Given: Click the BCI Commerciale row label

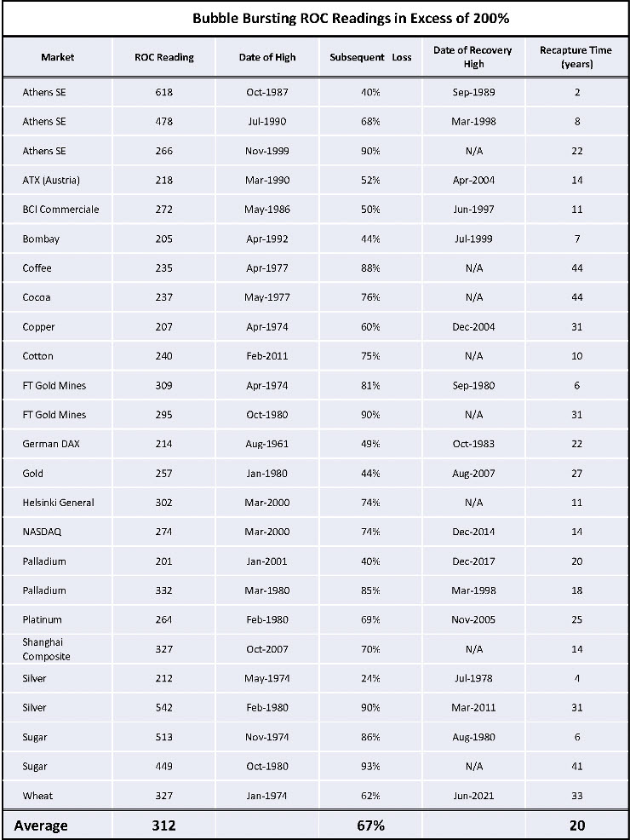Looking at the screenshot, I should pos(60,210).
